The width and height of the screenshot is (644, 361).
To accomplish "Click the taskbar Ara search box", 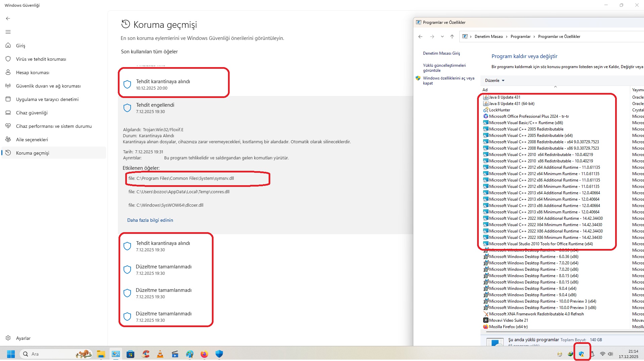I will point(56,354).
